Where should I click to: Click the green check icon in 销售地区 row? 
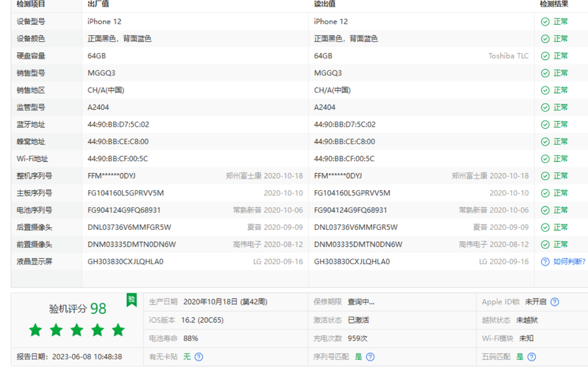[546, 90]
